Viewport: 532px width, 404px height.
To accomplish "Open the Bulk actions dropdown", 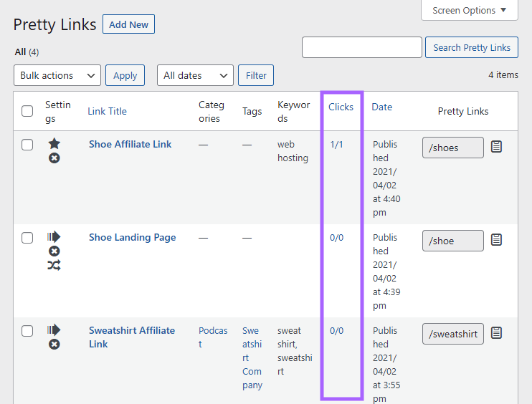I will click(x=57, y=75).
